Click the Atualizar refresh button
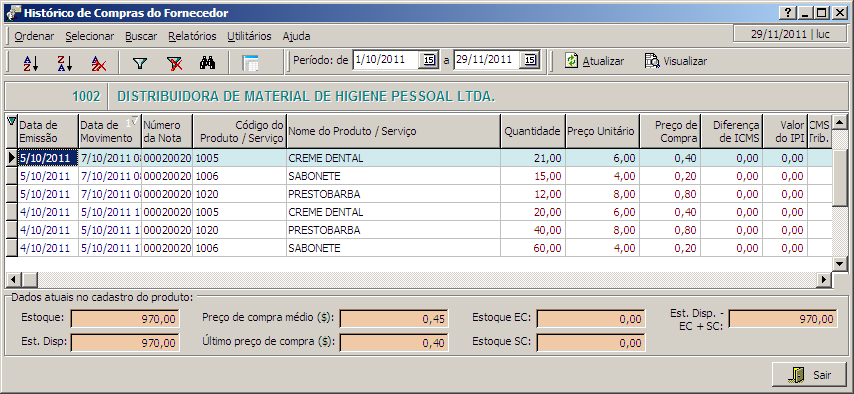 (x=594, y=61)
